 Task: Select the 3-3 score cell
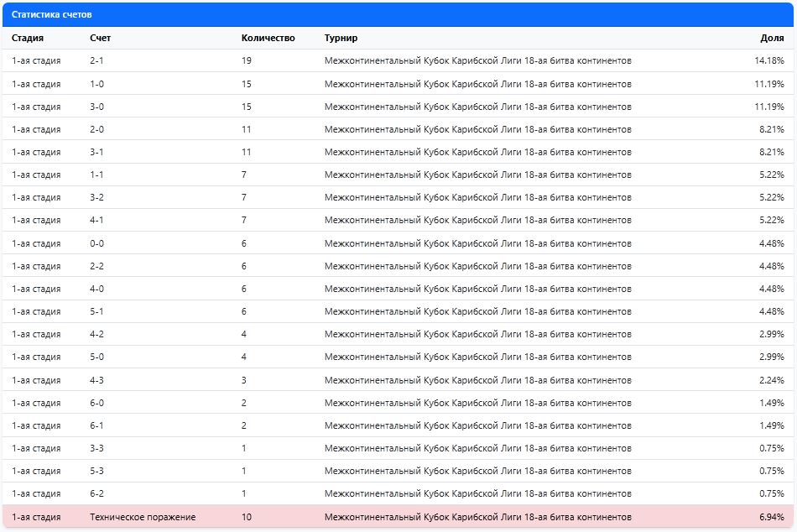pyautogui.click(x=97, y=448)
